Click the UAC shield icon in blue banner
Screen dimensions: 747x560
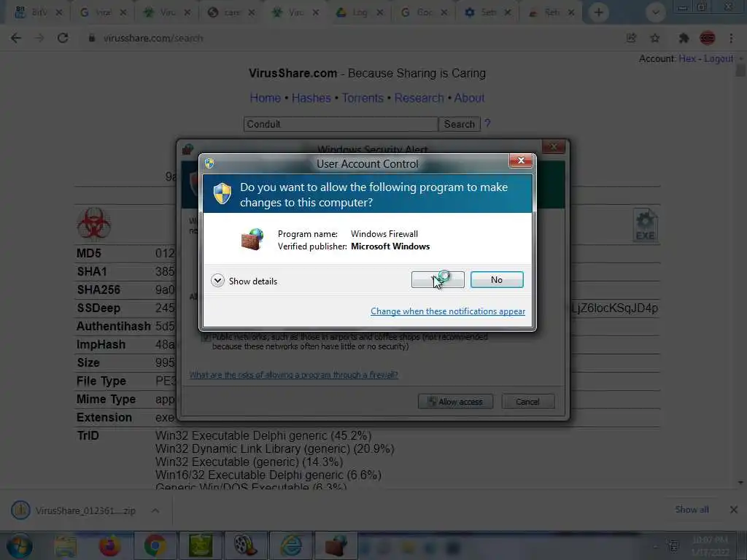[x=222, y=194]
